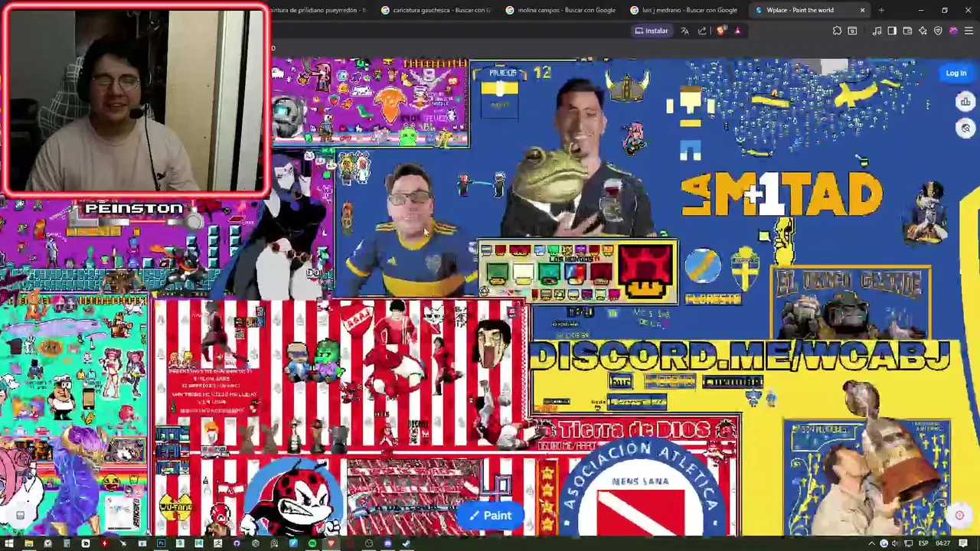Open Discord from the taskbar

pos(387,543)
